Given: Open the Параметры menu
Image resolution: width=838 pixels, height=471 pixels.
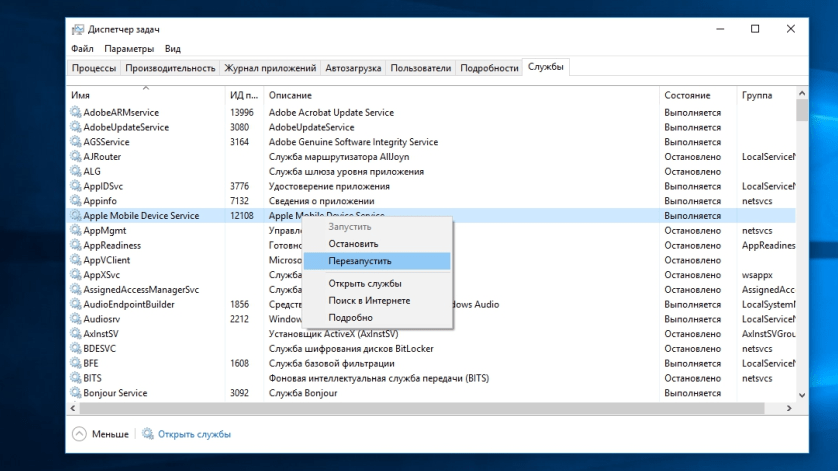Looking at the screenshot, I should pos(129,48).
